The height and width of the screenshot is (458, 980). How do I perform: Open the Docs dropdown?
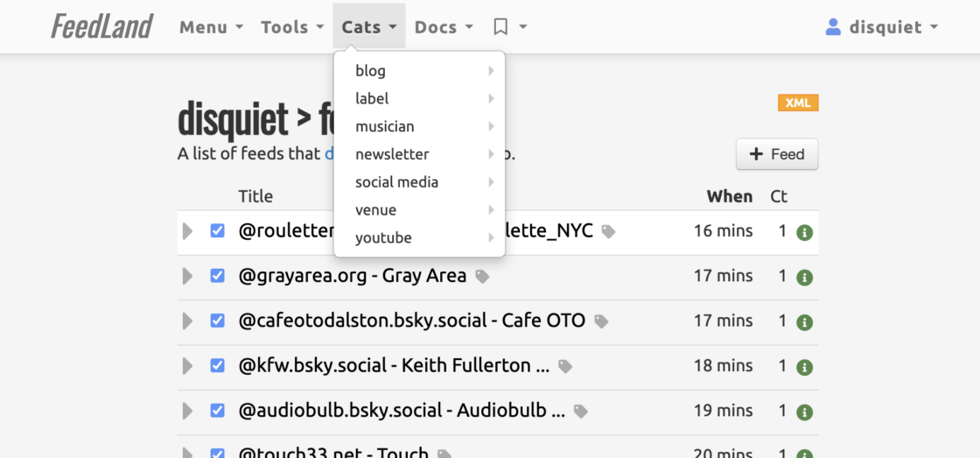(x=444, y=27)
